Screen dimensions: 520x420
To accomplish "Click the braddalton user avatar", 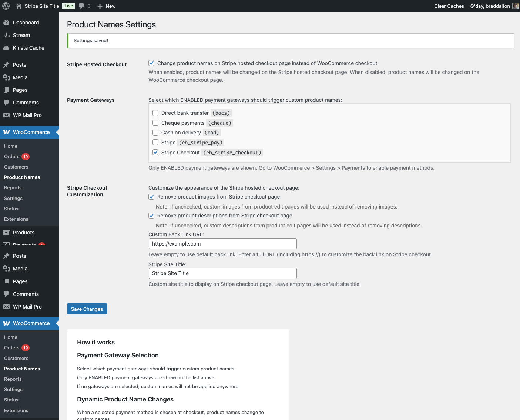I will pyautogui.click(x=515, y=6).
